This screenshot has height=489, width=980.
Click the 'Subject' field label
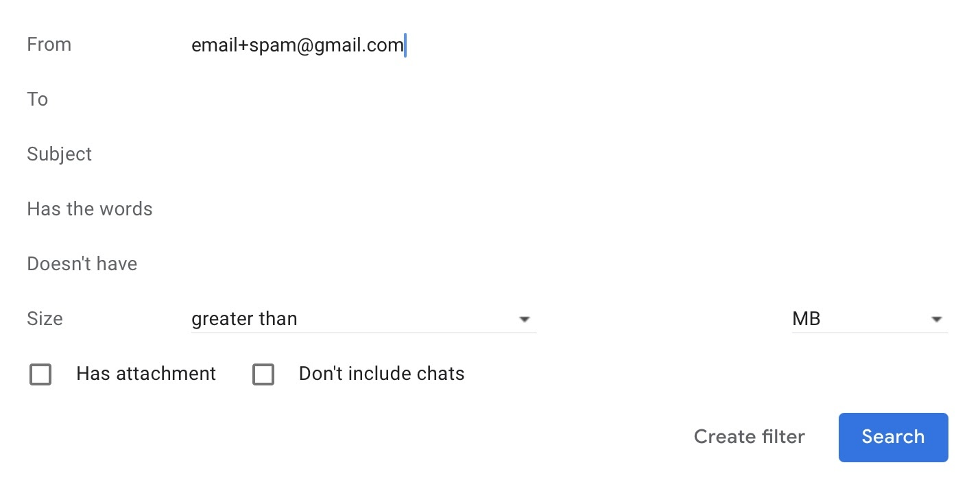60,154
